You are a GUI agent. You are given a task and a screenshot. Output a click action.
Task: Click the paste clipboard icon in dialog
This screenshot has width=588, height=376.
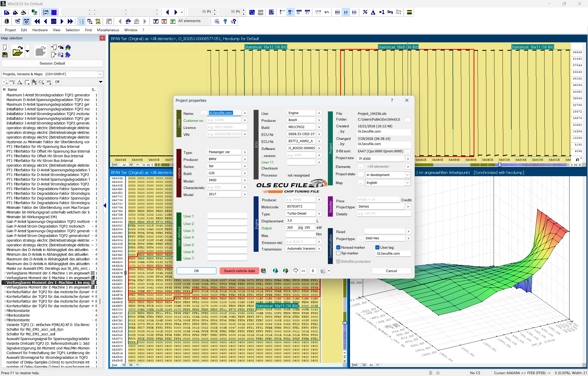[264, 271]
